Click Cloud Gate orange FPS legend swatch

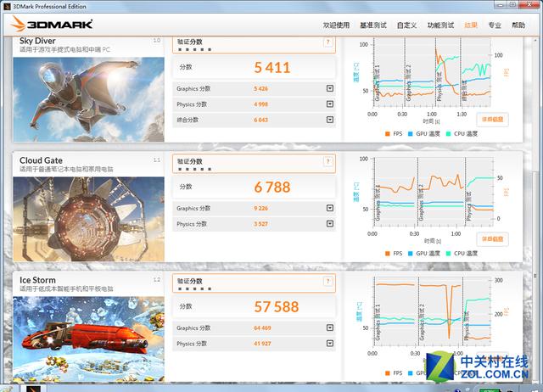pos(388,254)
